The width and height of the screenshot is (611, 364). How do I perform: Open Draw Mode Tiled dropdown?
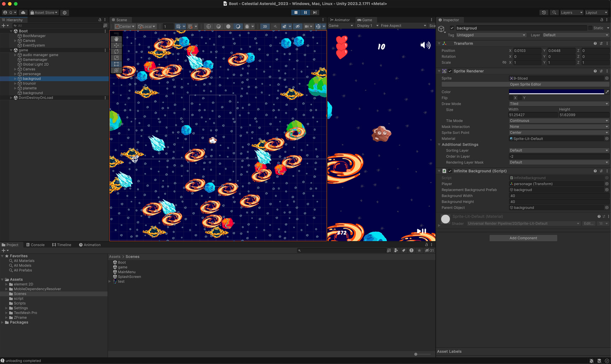pyautogui.click(x=559, y=104)
